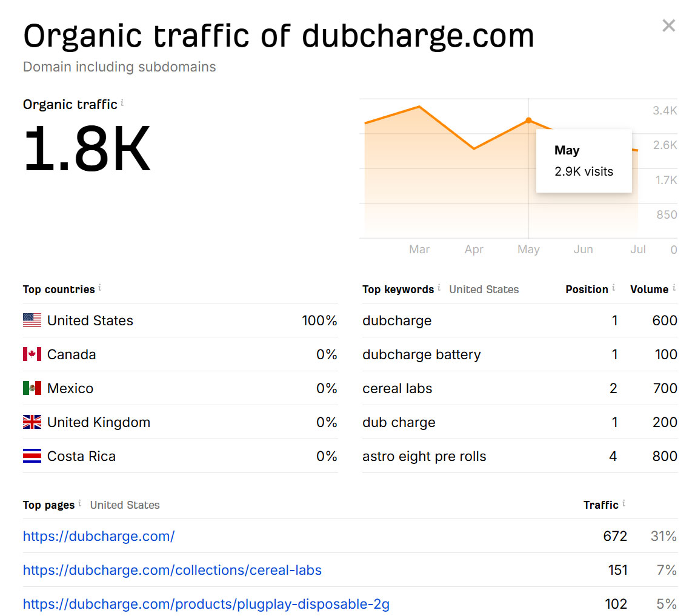Click info icon beside Top keywords
Viewport: 695px width, 616px height.
coord(439,288)
